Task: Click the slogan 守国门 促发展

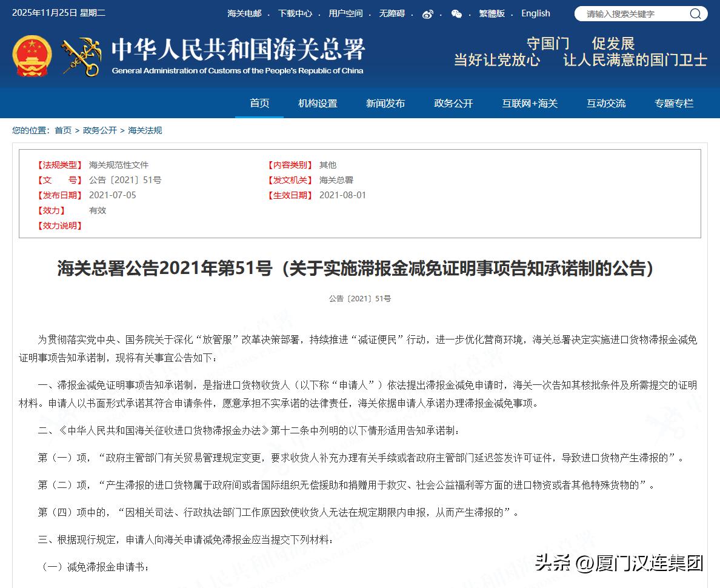Action: (581, 44)
